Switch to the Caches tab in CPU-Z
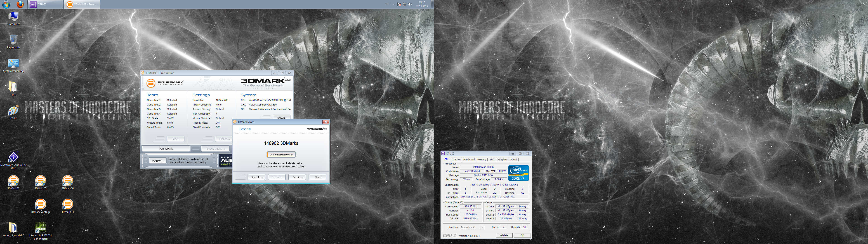Viewport: 868px width, 244px height. click(x=457, y=160)
